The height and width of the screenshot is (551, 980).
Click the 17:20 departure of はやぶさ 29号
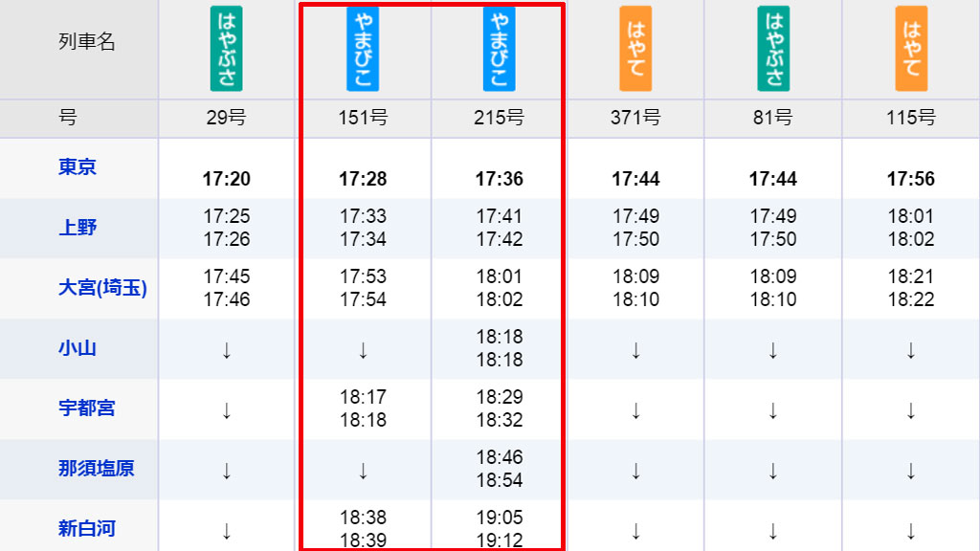226,179
